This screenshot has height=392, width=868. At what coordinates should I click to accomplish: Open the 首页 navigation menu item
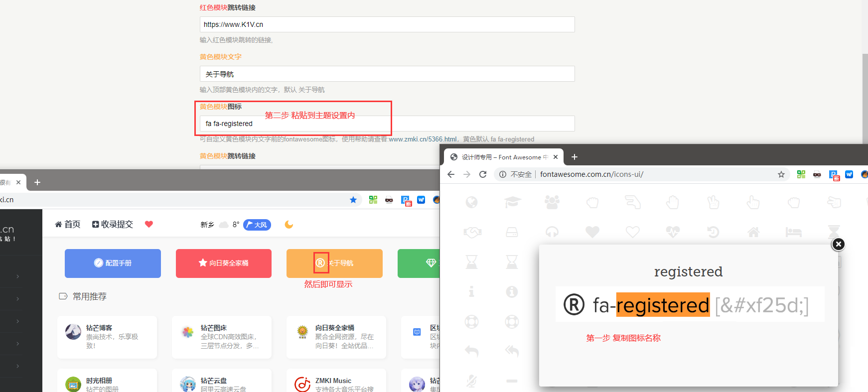68,224
